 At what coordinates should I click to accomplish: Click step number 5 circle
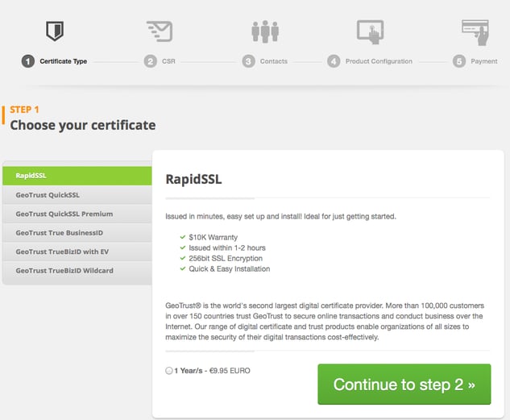[459, 61]
